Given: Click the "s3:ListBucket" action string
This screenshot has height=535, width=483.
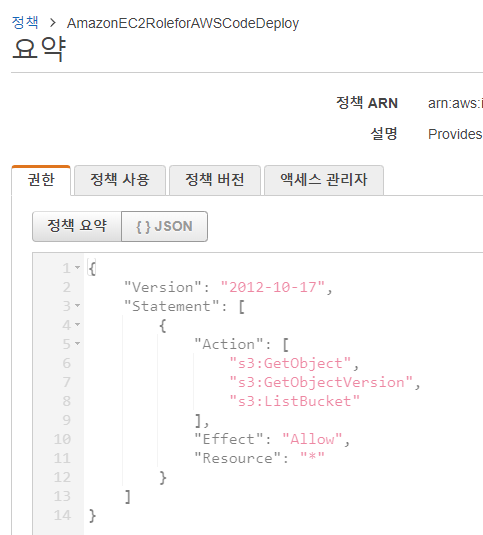Looking at the screenshot, I should pyautogui.click(x=295, y=401).
